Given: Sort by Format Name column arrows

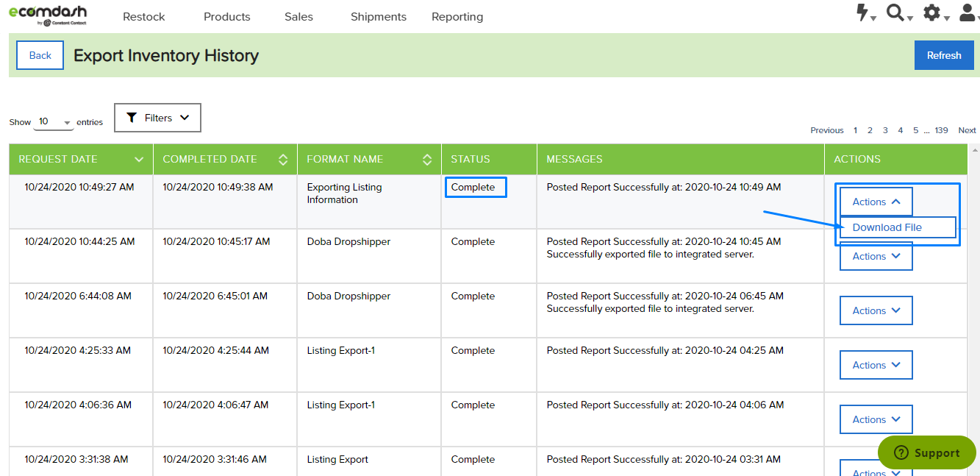Looking at the screenshot, I should pyautogui.click(x=427, y=160).
